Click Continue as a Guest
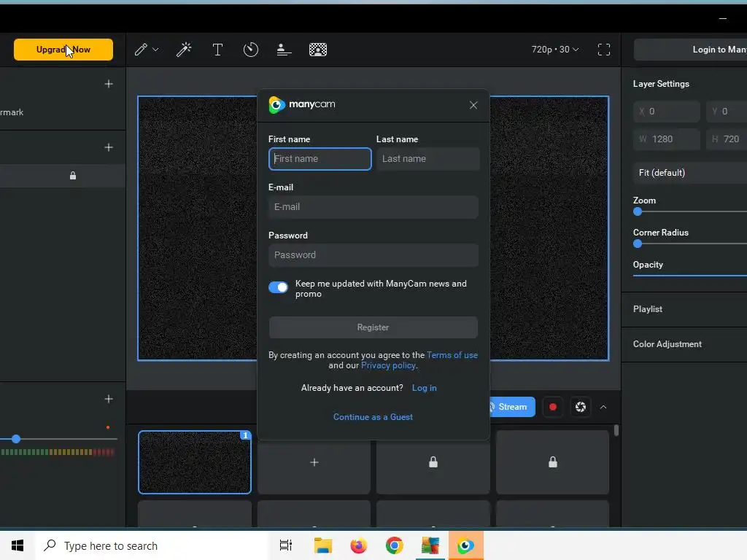The image size is (747, 560). 373,417
